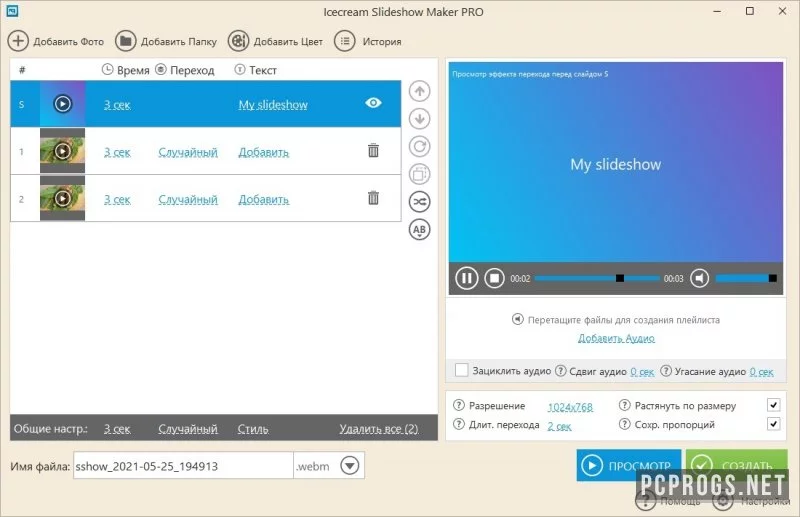Stop the preview playback

(x=494, y=278)
